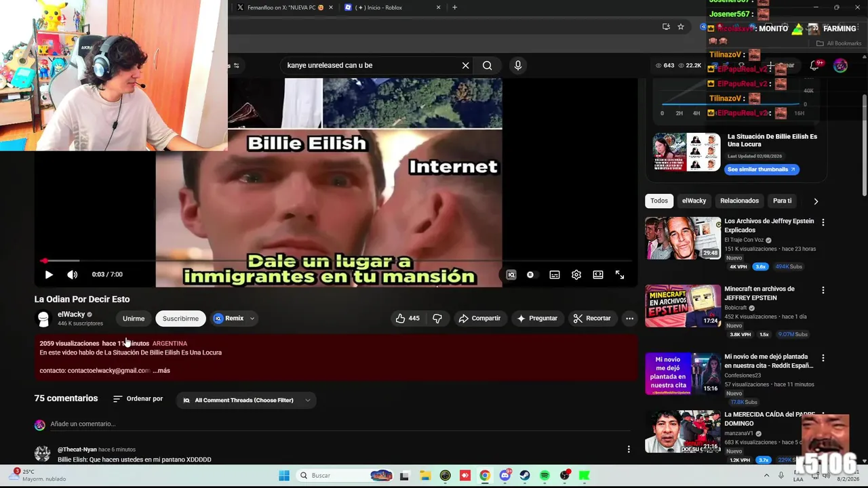868x488 pixels.
Task: Open Spotify from the taskbar
Action: [x=545, y=475]
